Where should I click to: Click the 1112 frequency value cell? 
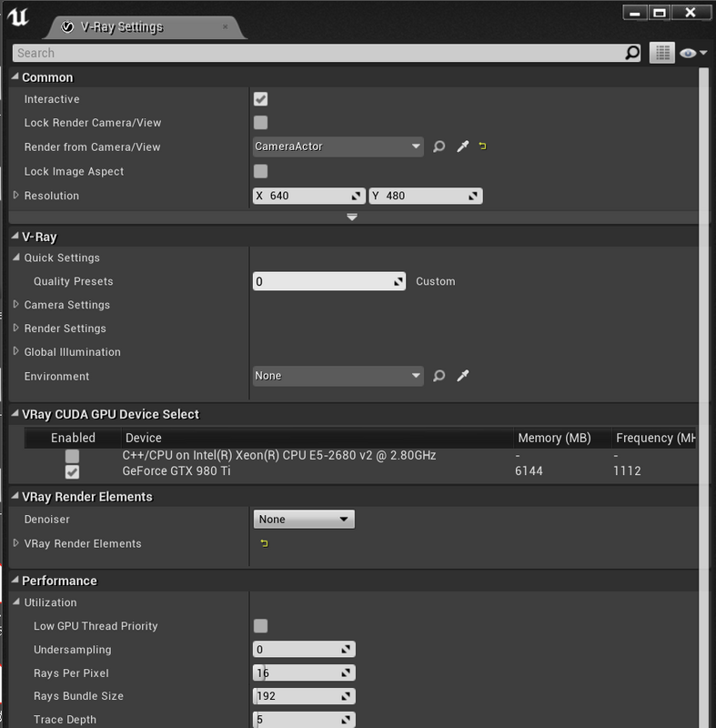627,471
